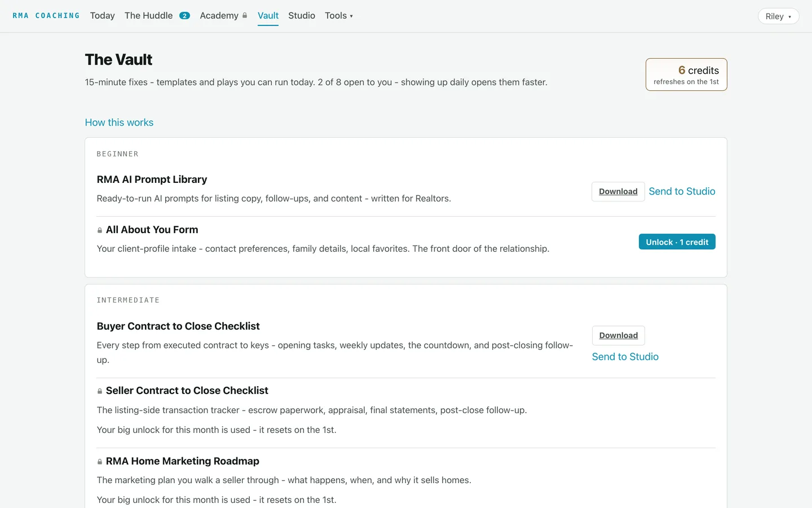Click the 'listing-side transaction tracker' description

(x=312, y=410)
